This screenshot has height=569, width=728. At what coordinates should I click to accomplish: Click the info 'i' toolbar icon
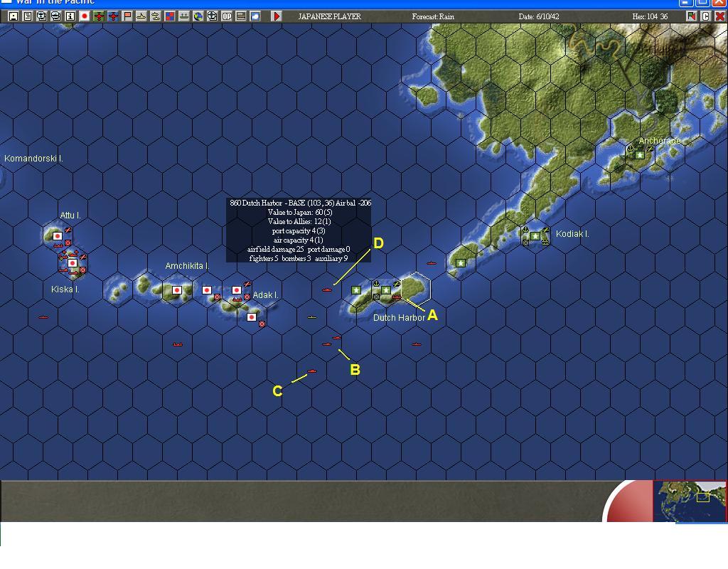70,16
